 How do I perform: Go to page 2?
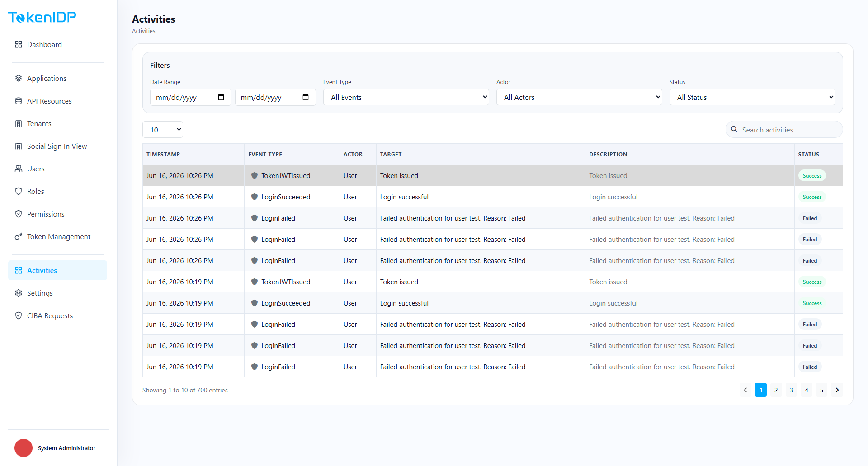coord(776,390)
